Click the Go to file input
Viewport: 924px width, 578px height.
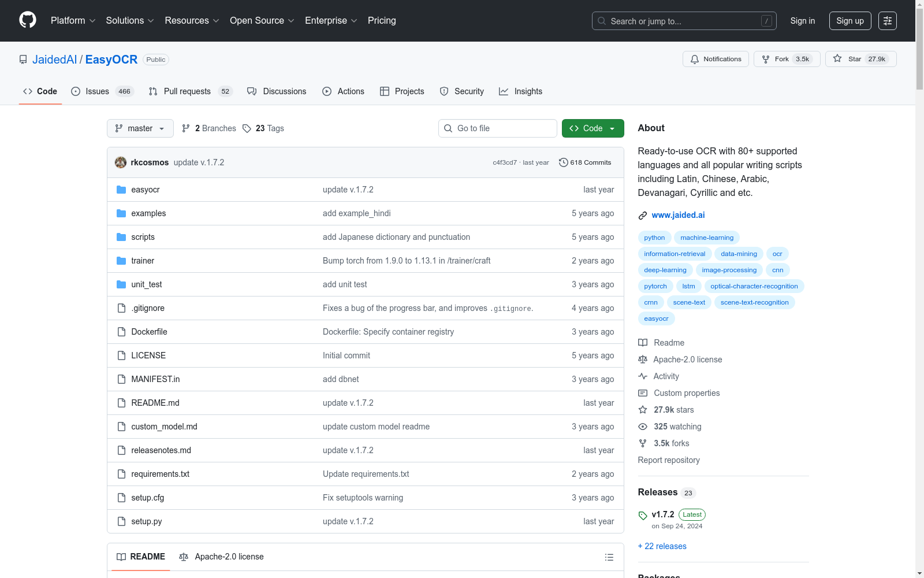pyautogui.click(x=498, y=128)
